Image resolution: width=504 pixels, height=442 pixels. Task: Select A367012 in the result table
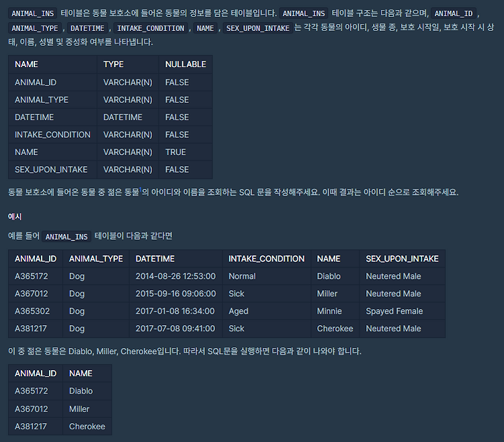tap(31, 409)
